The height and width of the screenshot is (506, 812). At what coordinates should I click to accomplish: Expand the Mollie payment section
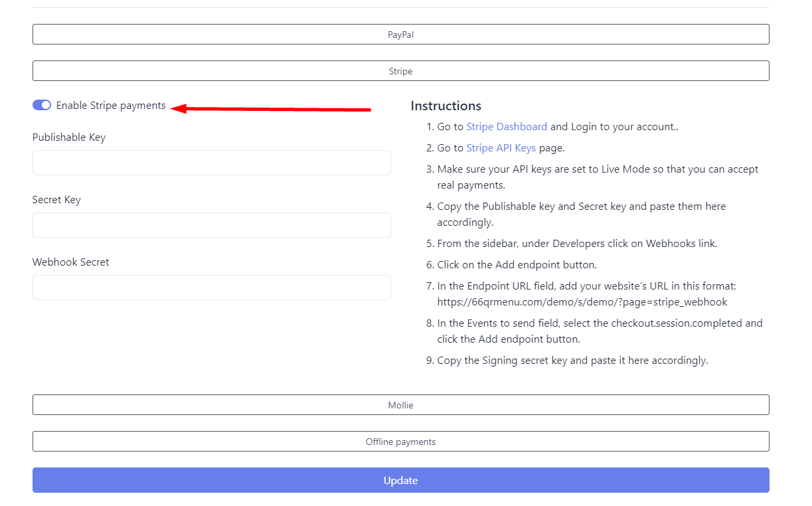(400, 405)
